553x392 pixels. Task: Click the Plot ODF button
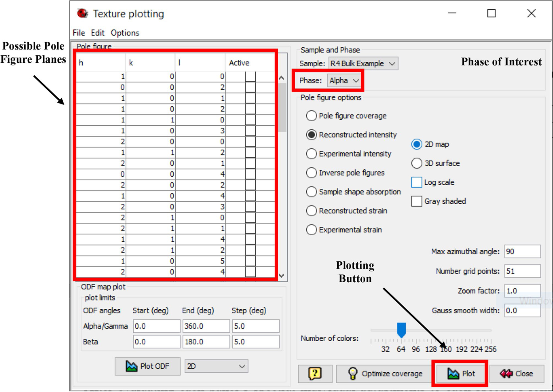tap(147, 366)
